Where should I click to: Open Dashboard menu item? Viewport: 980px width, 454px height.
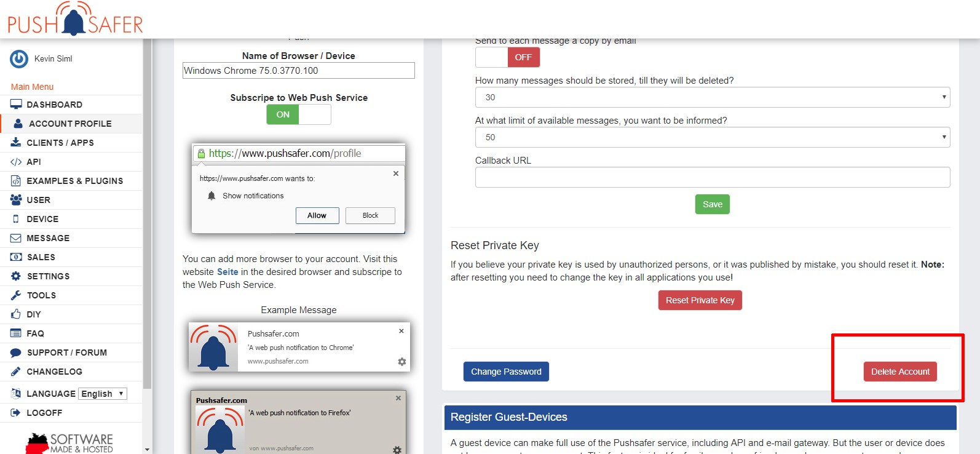[x=71, y=105]
